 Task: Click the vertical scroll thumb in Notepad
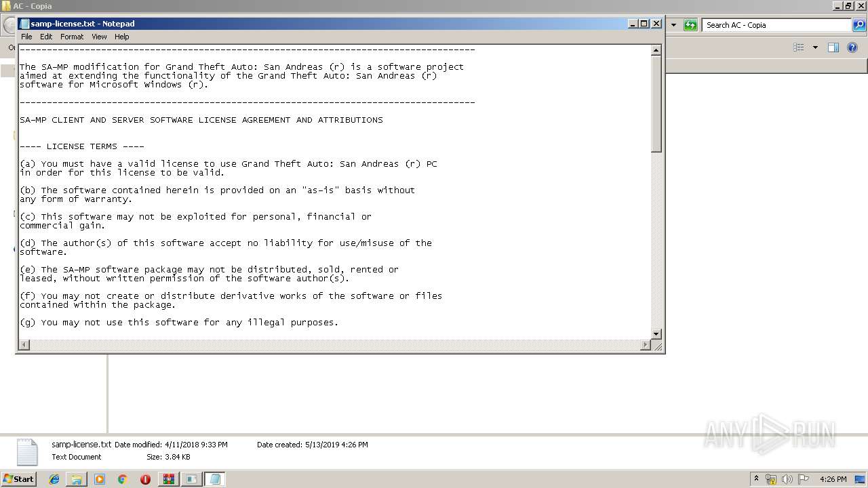pos(656,103)
